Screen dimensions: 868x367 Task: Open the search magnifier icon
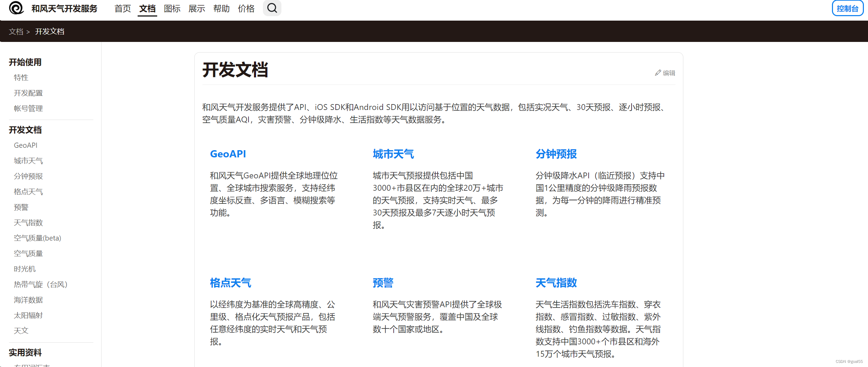click(x=272, y=8)
